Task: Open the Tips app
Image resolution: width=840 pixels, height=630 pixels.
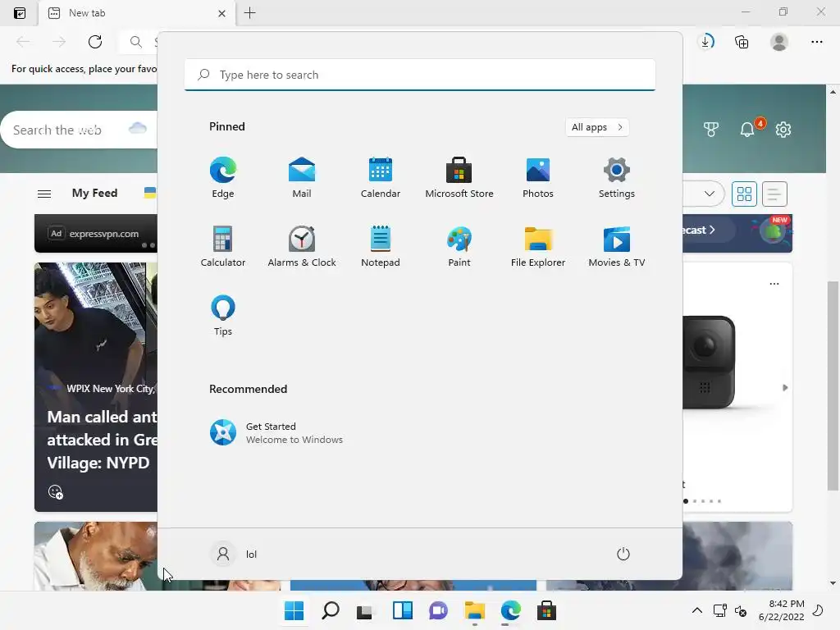Action: tap(223, 316)
